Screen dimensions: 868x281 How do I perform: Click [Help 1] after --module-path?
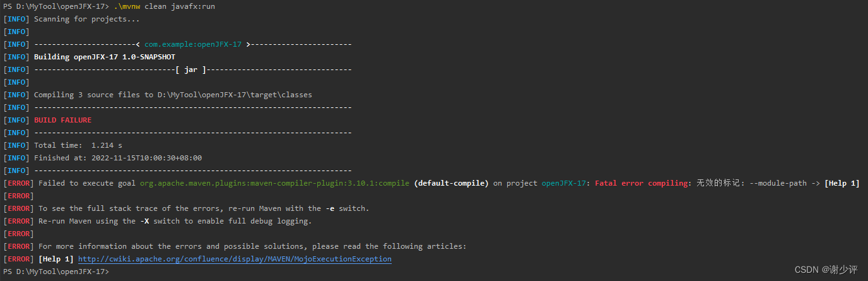pos(842,183)
